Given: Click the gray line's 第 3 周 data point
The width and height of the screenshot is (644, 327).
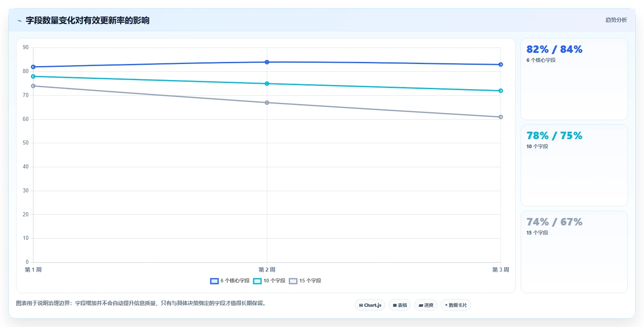Looking at the screenshot, I should pyautogui.click(x=500, y=117).
